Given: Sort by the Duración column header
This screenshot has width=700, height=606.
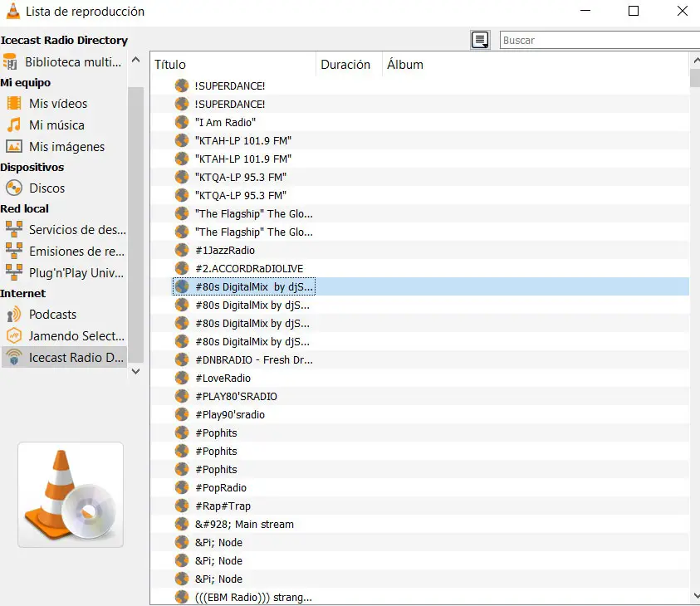Looking at the screenshot, I should [x=349, y=65].
